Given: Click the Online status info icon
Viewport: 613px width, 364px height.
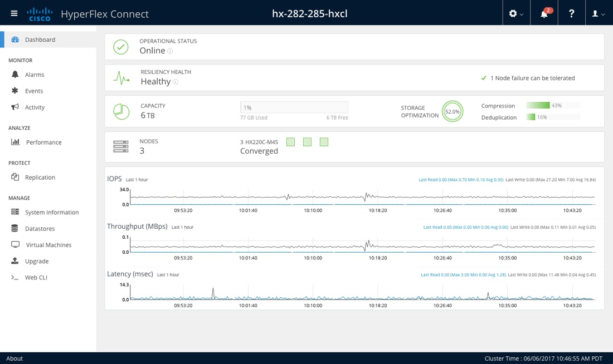Looking at the screenshot, I should [170, 51].
